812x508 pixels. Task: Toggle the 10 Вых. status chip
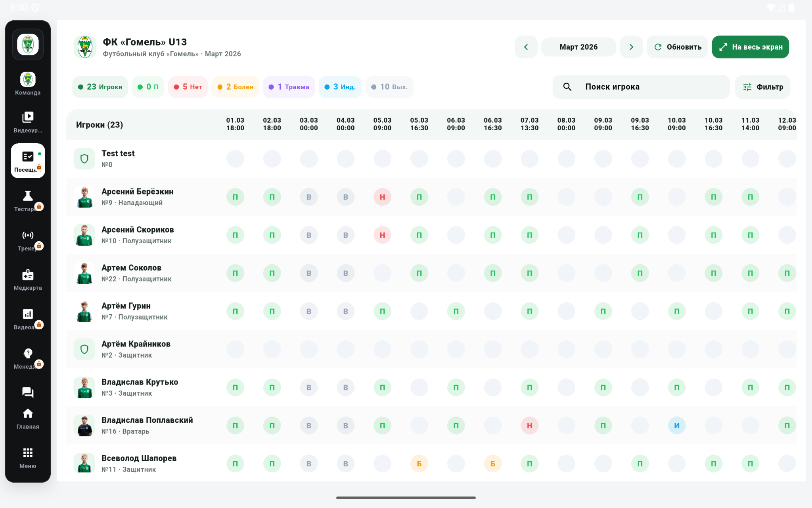click(x=390, y=87)
